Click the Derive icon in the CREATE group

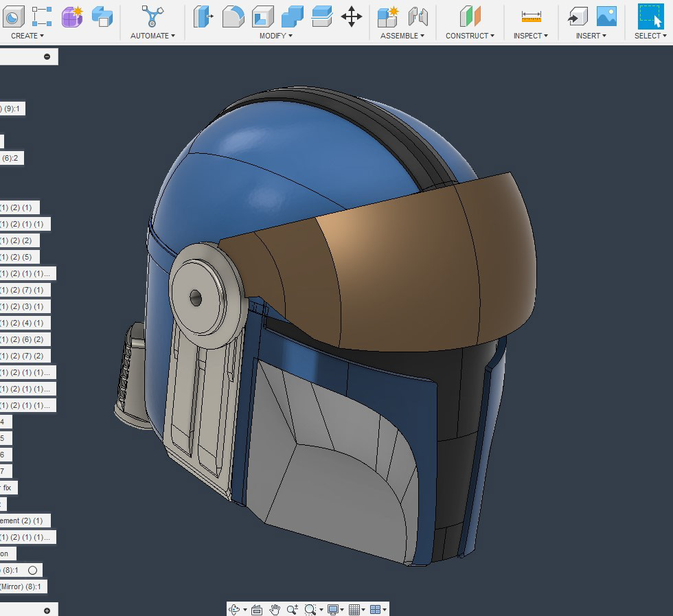(x=102, y=16)
